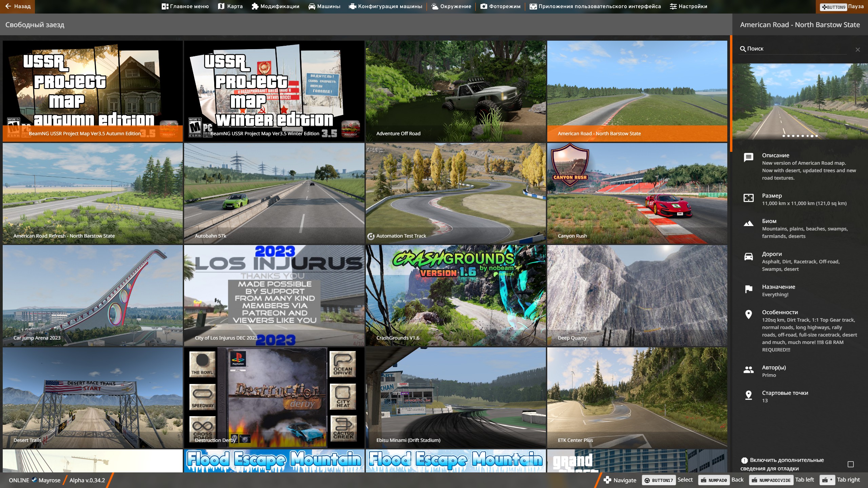Select the CrashGrounds V1.6 map
This screenshot has height=488, width=868.
point(456,296)
